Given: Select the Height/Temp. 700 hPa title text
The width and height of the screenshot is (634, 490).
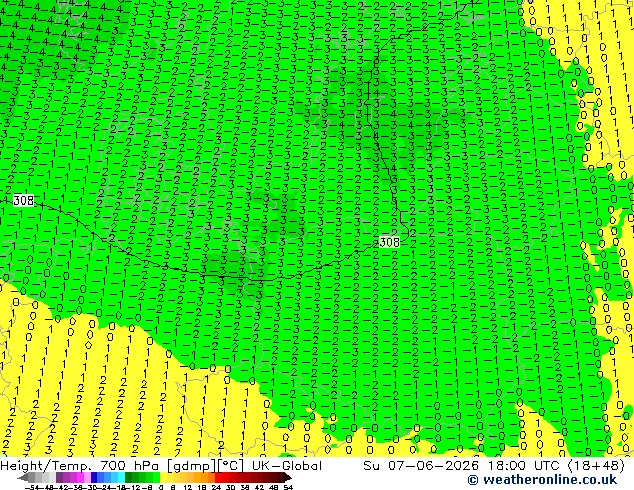Looking at the screenshot, I should coord(80,466).
